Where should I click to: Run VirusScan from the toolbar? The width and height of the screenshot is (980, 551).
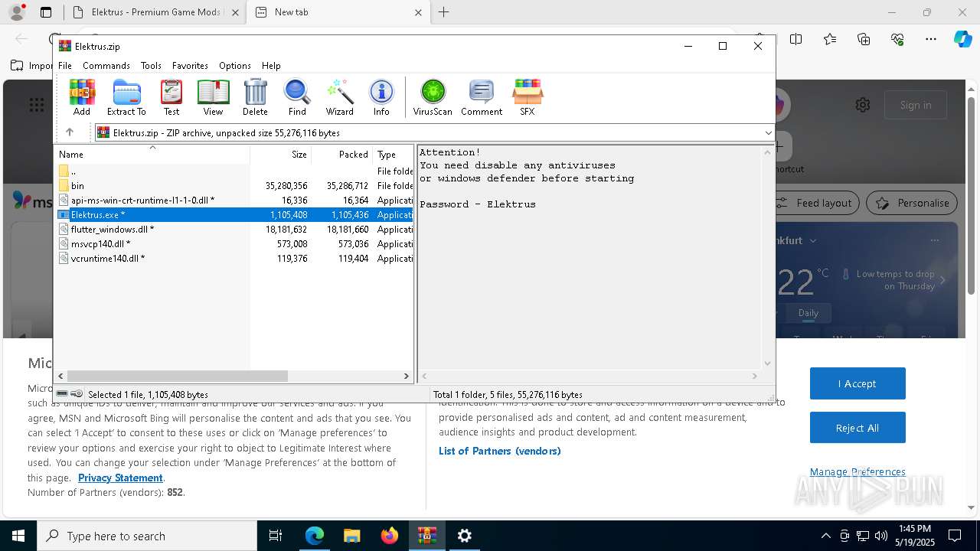(x=433, y=97)
